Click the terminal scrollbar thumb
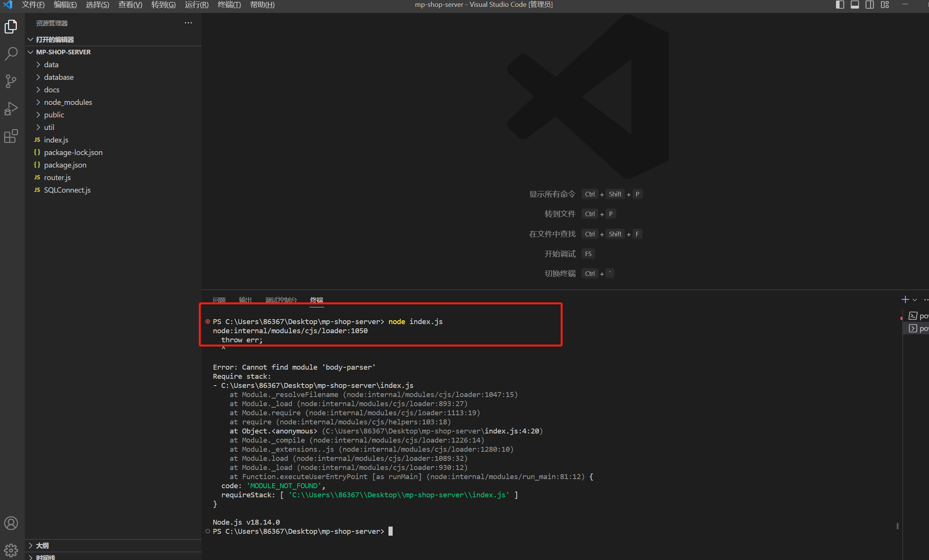 tap(897, 526)
